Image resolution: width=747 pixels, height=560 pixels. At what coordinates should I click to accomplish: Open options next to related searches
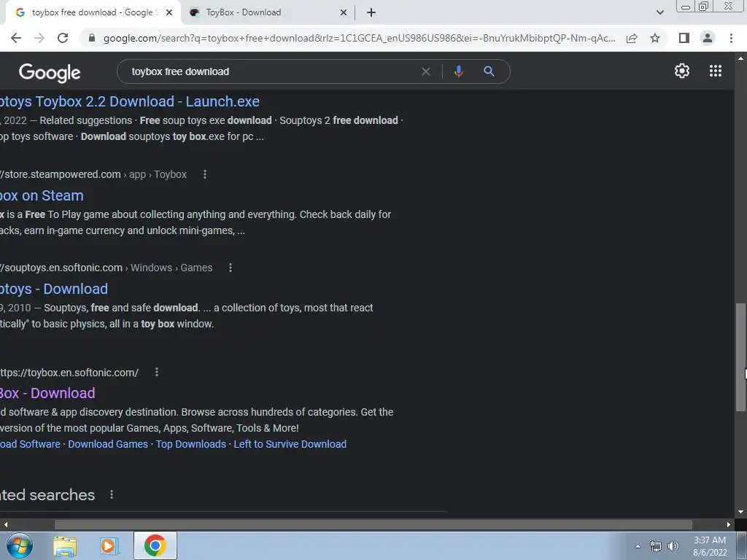point(112,495)
